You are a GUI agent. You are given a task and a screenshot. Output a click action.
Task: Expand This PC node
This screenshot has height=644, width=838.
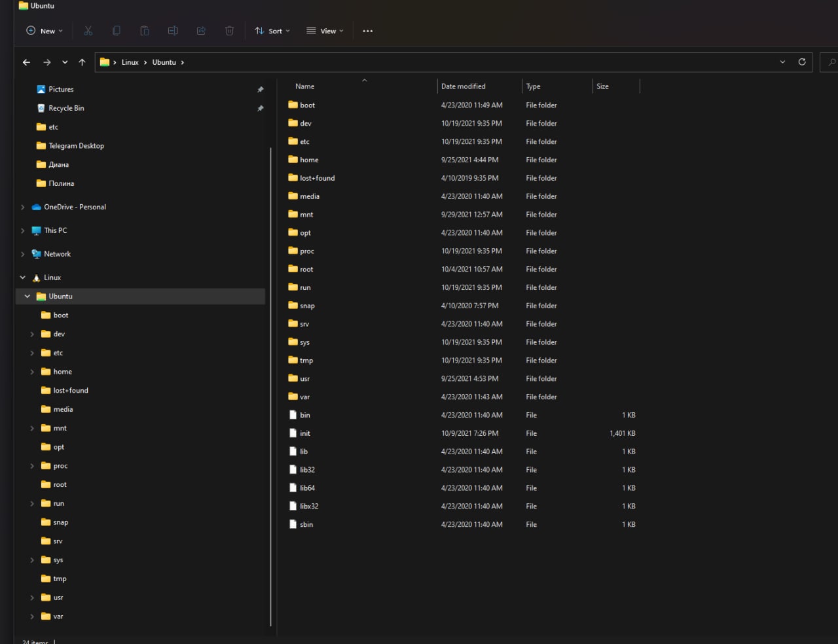23,230
